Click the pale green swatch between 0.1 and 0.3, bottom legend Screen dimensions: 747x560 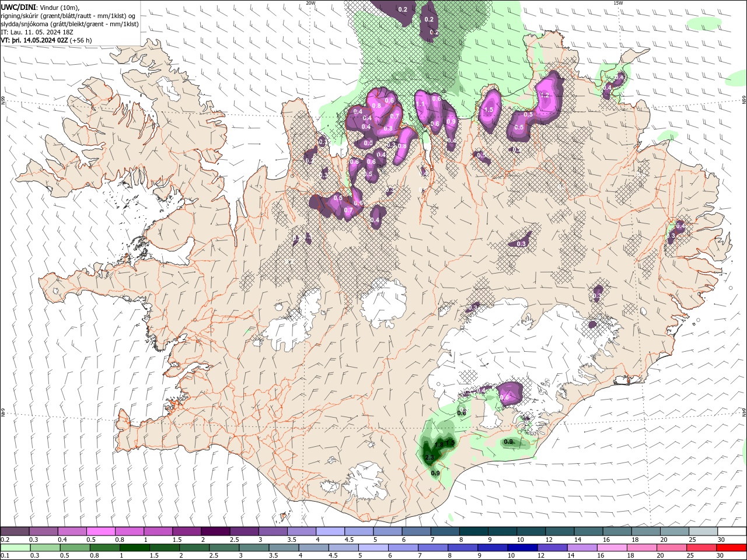coord(16,548)
